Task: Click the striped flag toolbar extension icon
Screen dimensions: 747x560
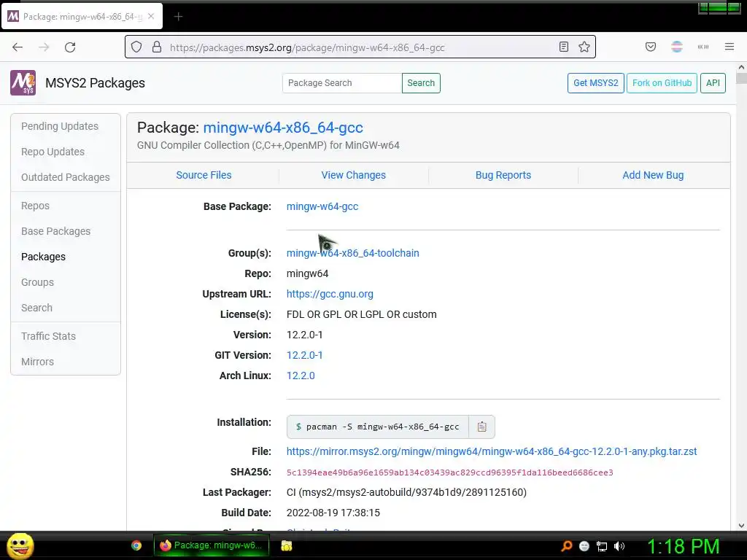Action: click(676, 47)
